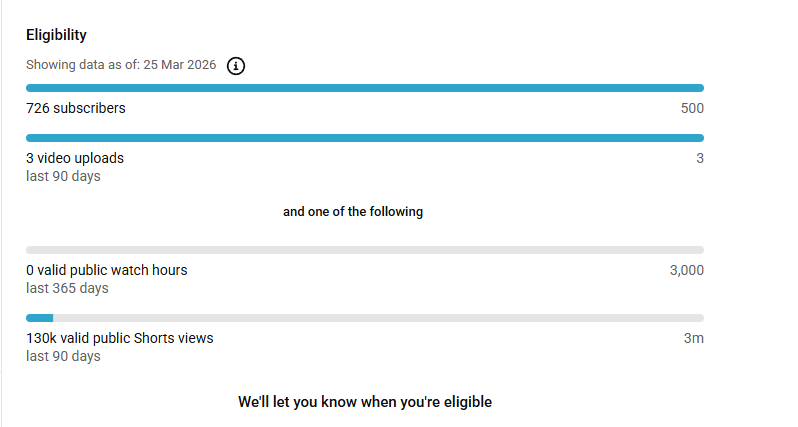The image size is (798, 427).
Task: Click "We'll let you know when you're eligible"
Action: click(x=364, y=402)
